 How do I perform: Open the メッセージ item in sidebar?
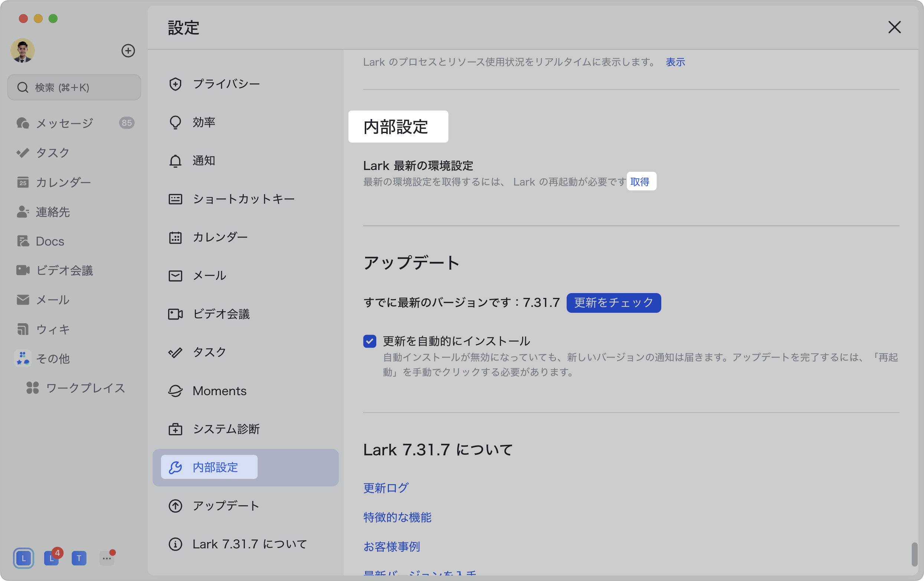[65, 123]
